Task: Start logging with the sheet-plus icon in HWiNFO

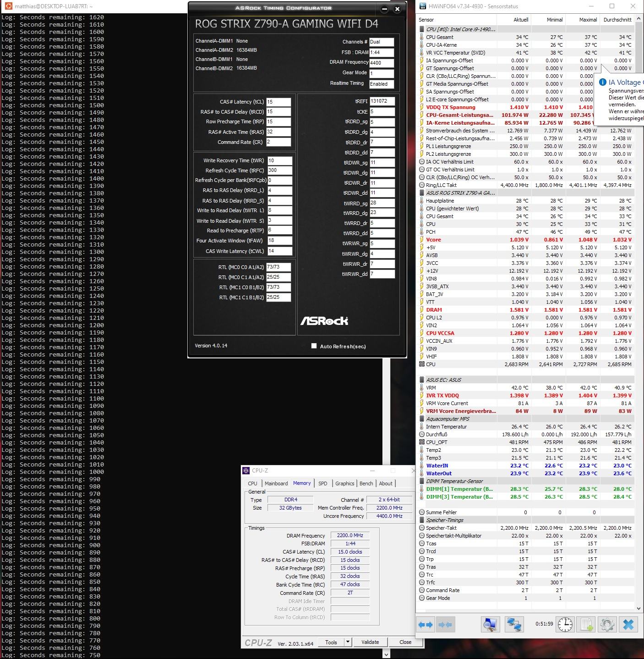Action: coord(587,625)
